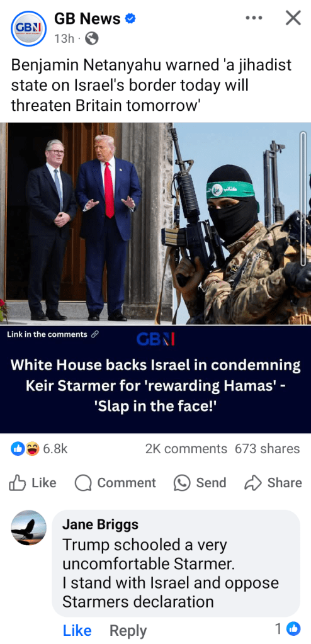The image size is (311, 644).
Task: Click the public globe audience icon
Action: point(92,38)
